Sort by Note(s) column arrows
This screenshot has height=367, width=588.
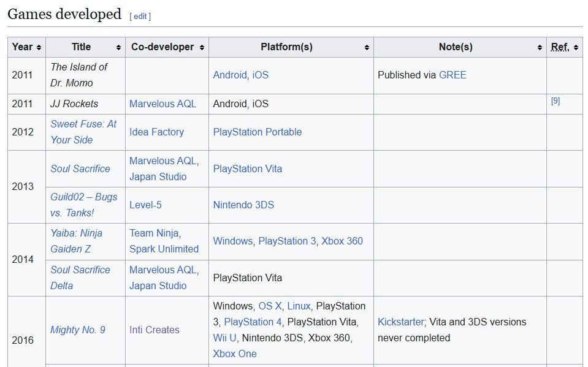540,48
